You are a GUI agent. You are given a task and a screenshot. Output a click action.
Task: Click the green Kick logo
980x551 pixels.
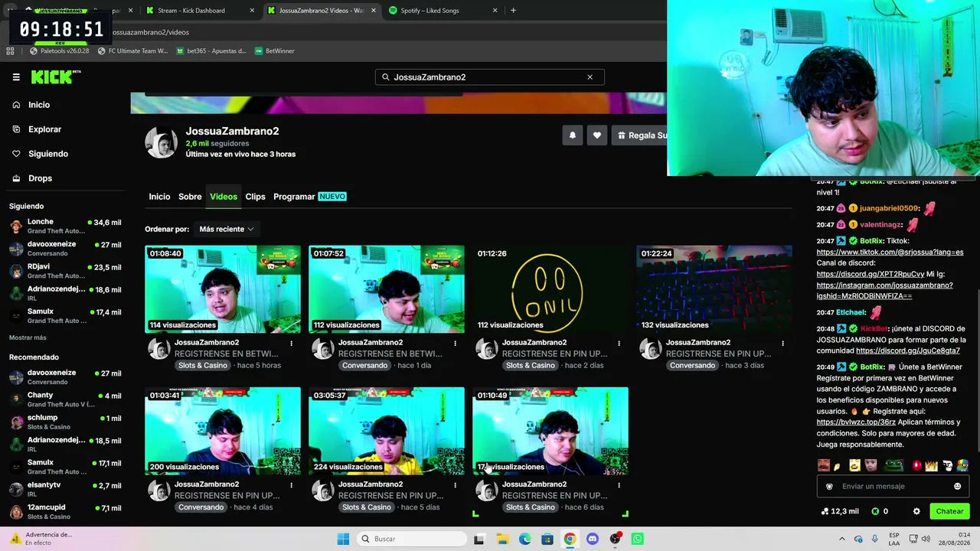click(x=55, y=77)
